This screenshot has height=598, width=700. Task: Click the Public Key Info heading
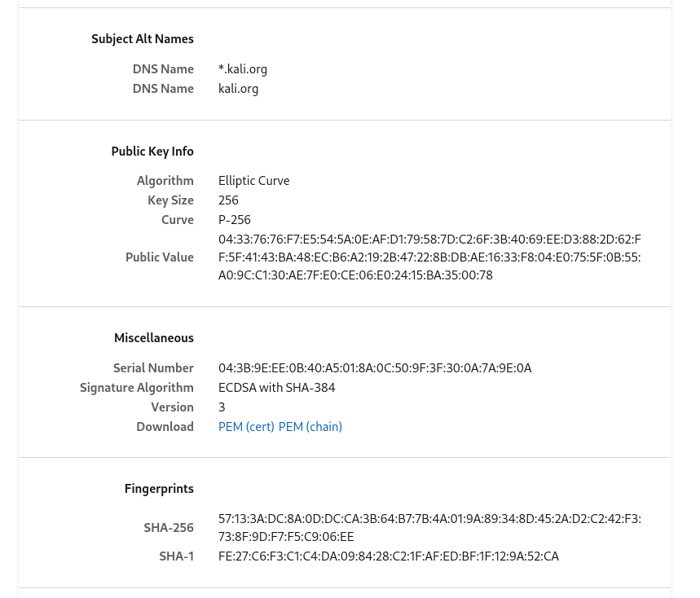(x=152, y=152)
